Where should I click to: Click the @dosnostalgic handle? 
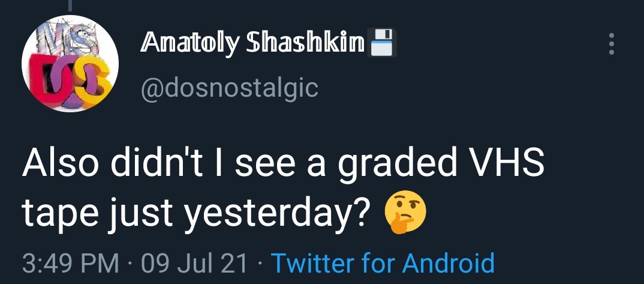click(230, 88)
